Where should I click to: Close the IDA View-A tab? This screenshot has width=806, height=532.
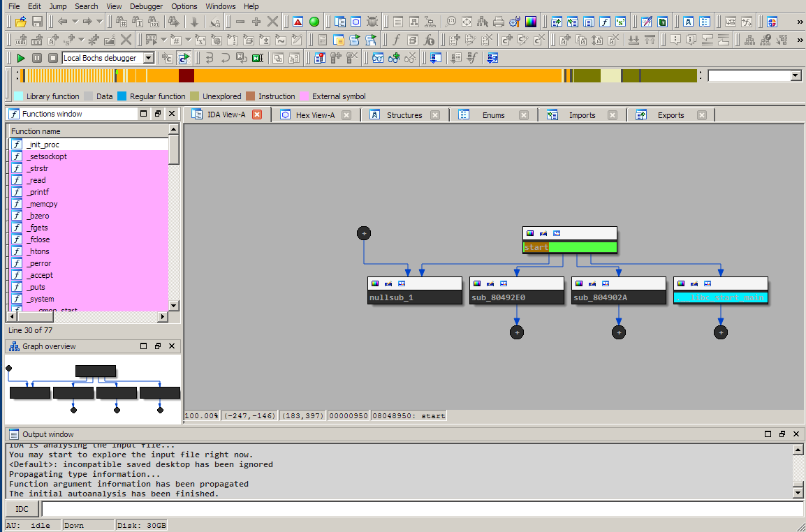coord(257,114)
